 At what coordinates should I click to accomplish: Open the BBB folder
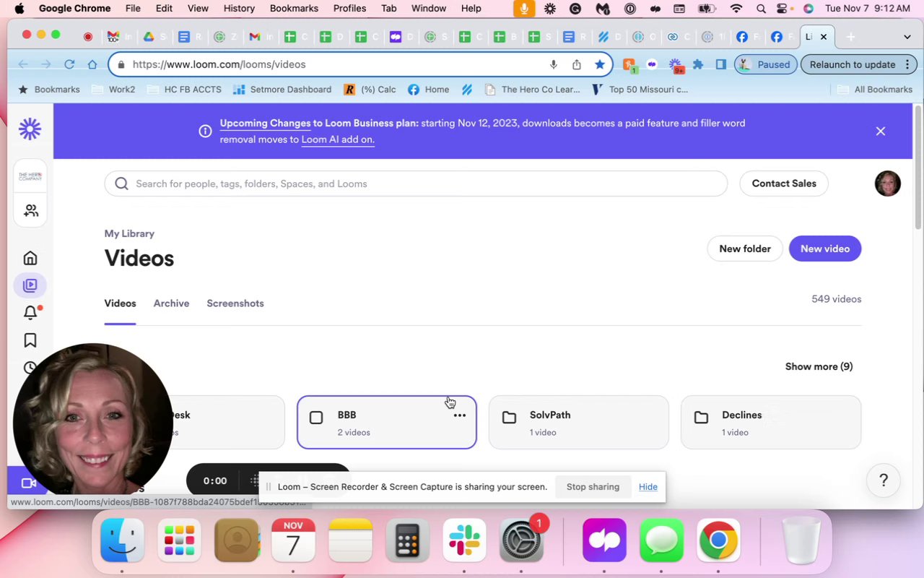point(386,423)
